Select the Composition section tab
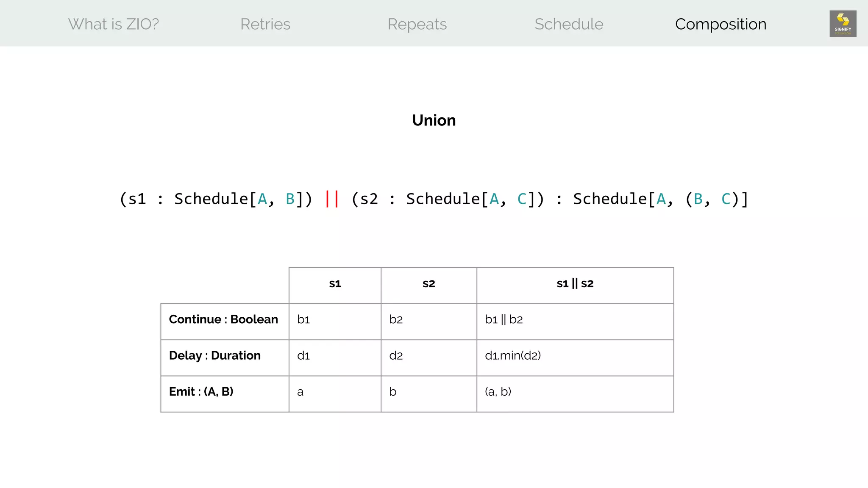Screen dimensions: 868x488 tap(721, 24)
